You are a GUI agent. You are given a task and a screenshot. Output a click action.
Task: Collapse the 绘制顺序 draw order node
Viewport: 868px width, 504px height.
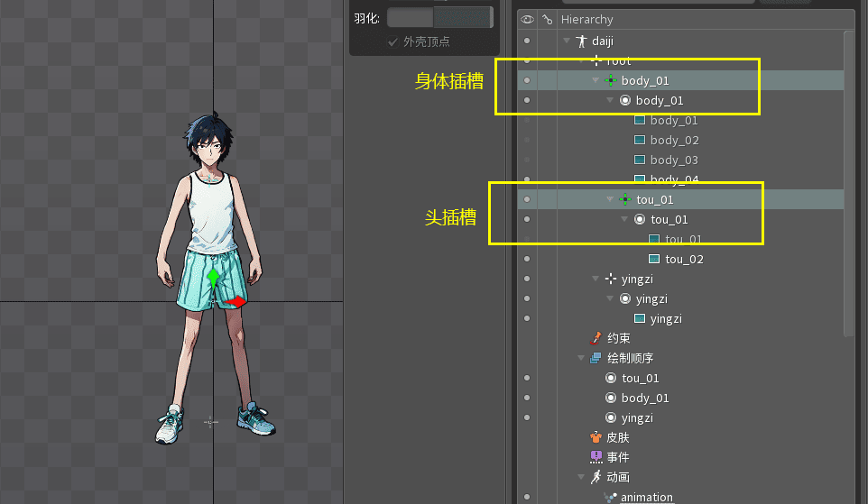(581, 359)
